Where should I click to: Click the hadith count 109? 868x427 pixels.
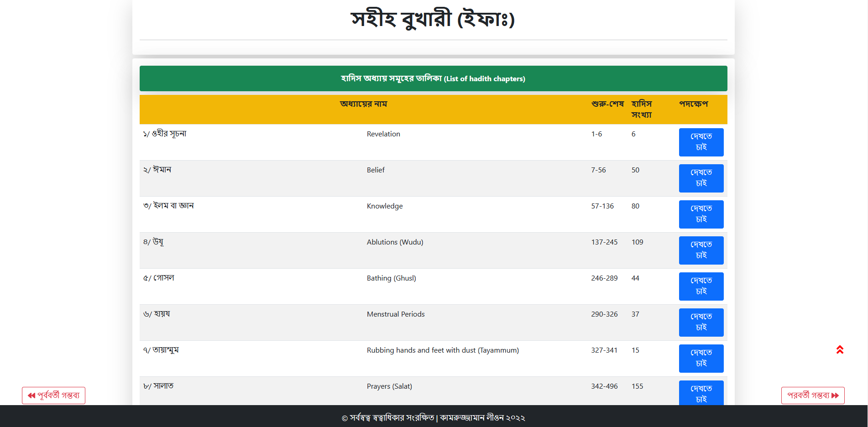point(638,242)
